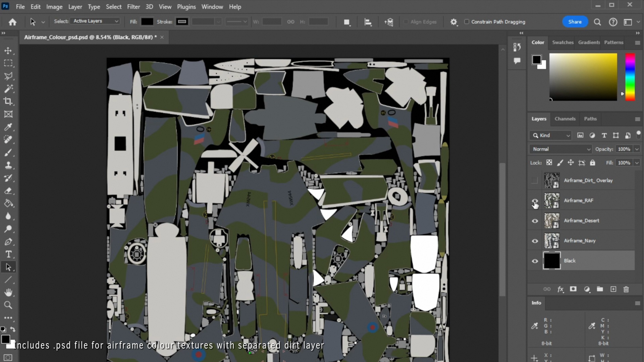Image resolution: width=644 pixels, height=362 pixels.
Task: Open the Filter menu
Action: point(133,7)
